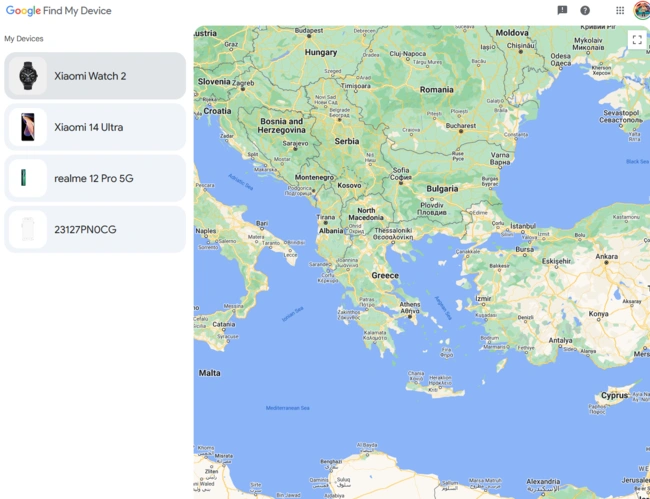Click the Moldova label on the map
The height and width of the screenshot is (499, 650).
[512, 32]
